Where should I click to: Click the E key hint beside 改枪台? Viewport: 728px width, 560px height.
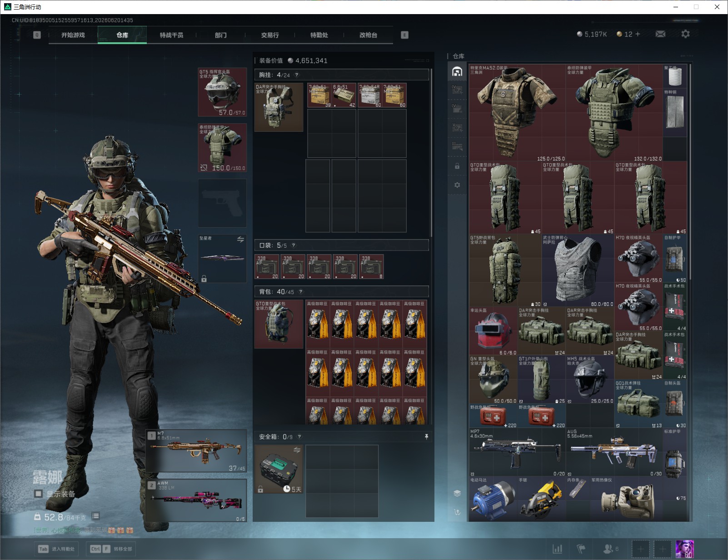(404, 35)
